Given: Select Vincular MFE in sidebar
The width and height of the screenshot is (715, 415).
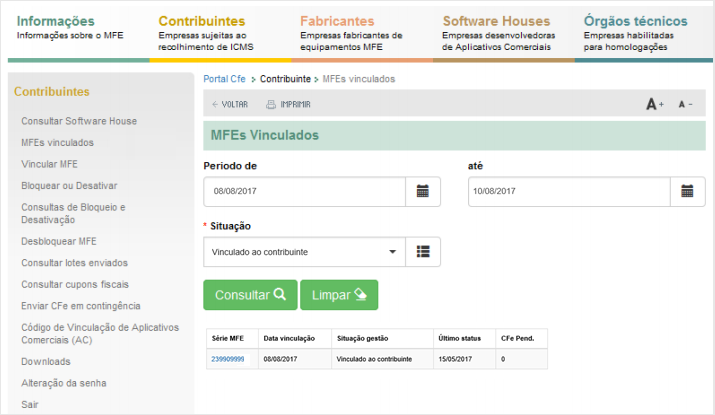Looking at the screenshot, I should click(49, 163).
